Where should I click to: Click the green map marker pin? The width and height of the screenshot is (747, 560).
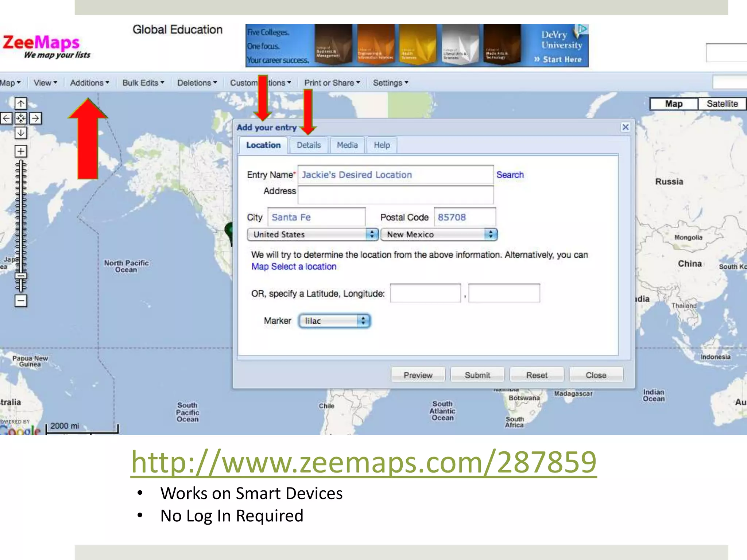229,233
